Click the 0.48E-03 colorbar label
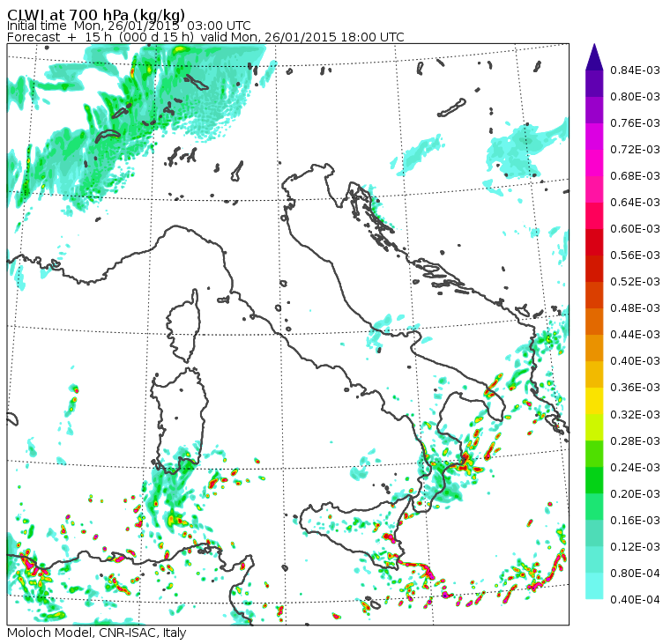The width and height of the screenshot is (670, 644). point(635,308)
